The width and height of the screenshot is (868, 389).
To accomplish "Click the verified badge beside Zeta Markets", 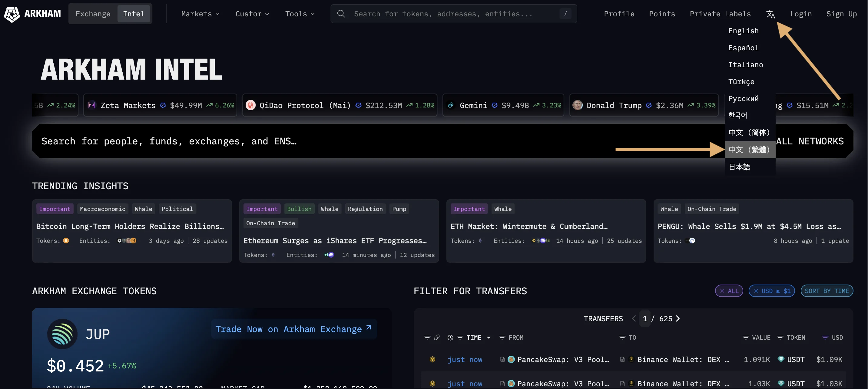I will pyautogui.click(x=163, y=105).
